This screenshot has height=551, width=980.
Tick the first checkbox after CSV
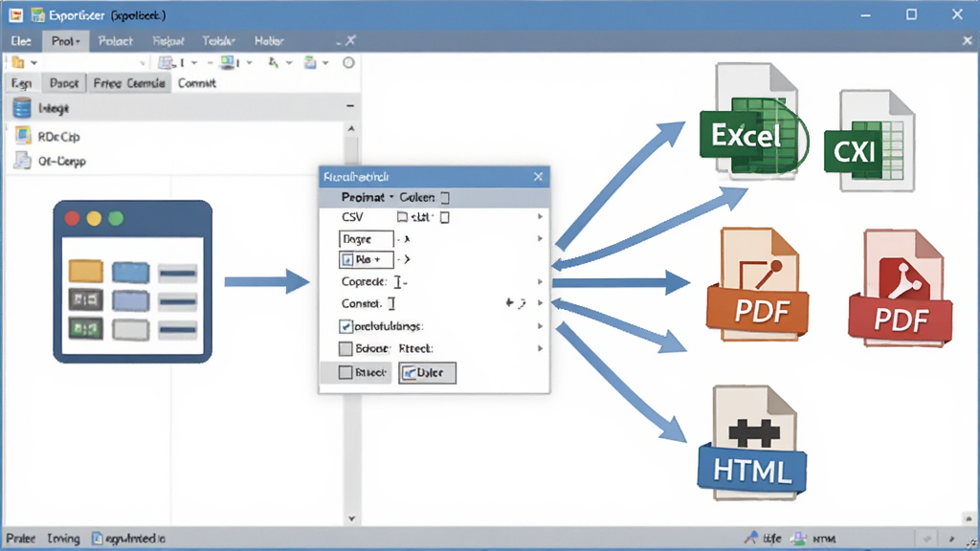pyautogui.click(x=403, y=217)
